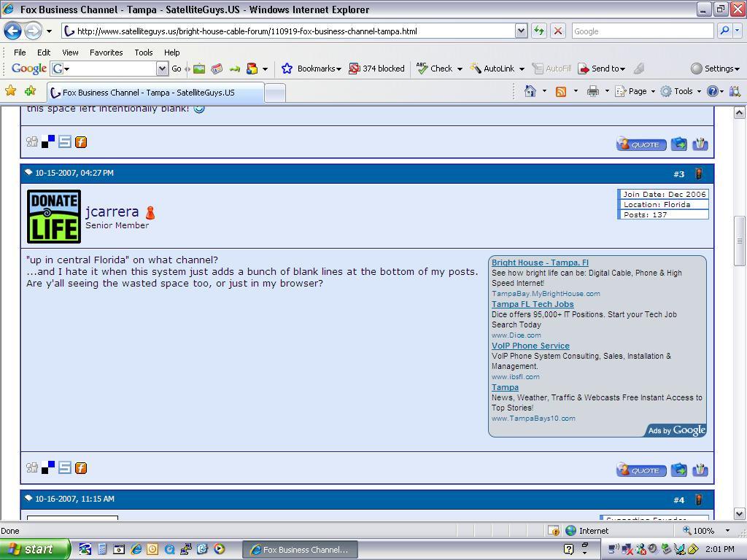Click the page zoom 100% control
The image size is (747, 560).
point(706,531)
